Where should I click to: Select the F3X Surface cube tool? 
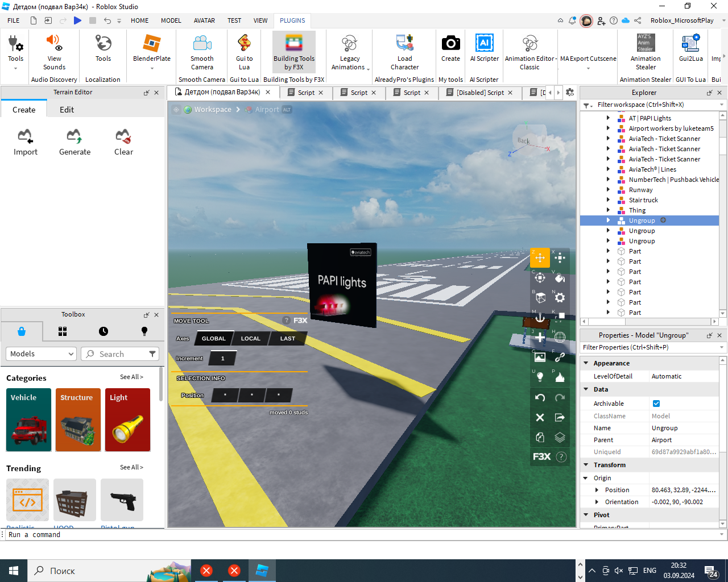click(540, 297)
